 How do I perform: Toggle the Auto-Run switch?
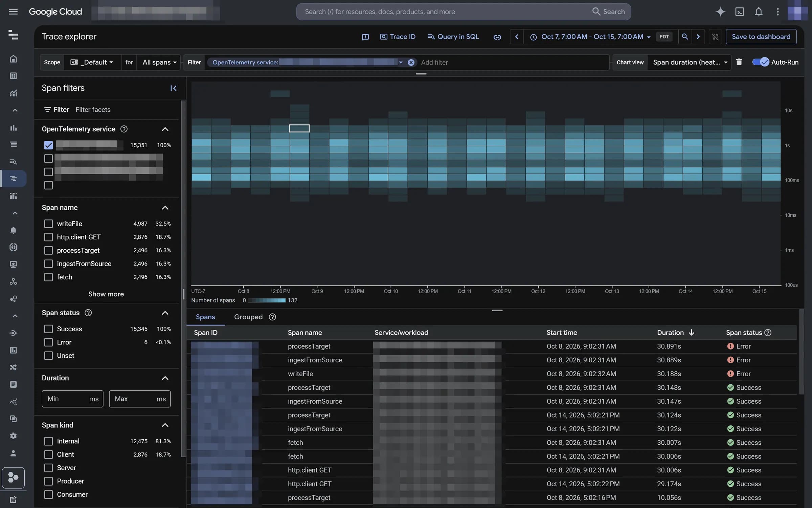[760, 62]
